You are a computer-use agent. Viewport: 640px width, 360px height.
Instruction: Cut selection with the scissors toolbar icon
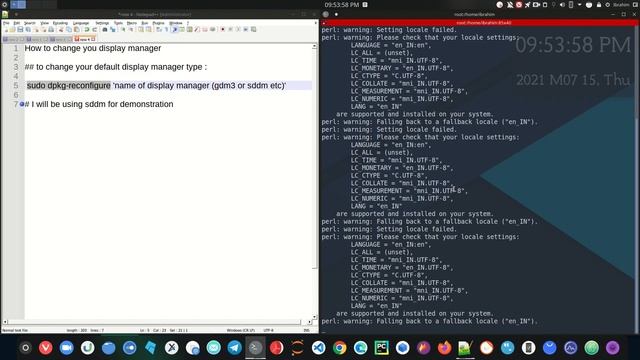tap(61, 29)
